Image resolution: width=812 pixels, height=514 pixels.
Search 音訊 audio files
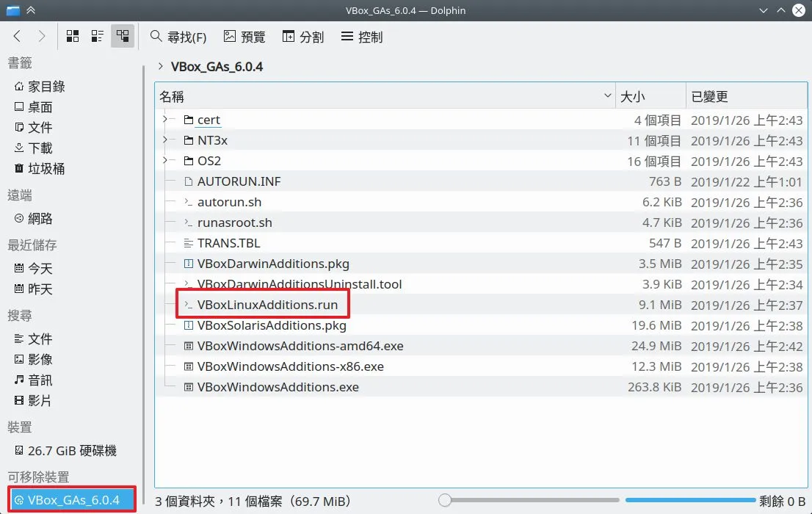[34, 380]
